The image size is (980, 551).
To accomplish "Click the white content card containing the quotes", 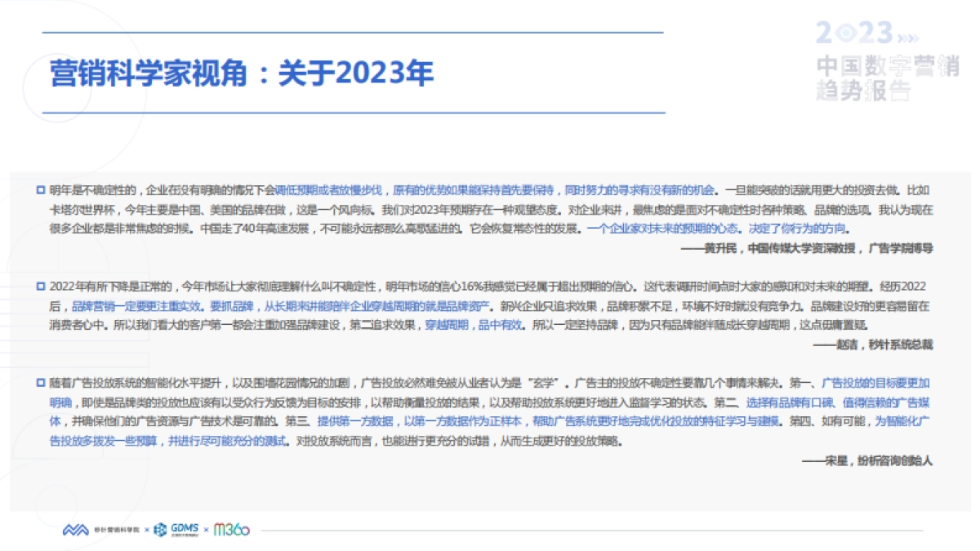I will [490, 327].
